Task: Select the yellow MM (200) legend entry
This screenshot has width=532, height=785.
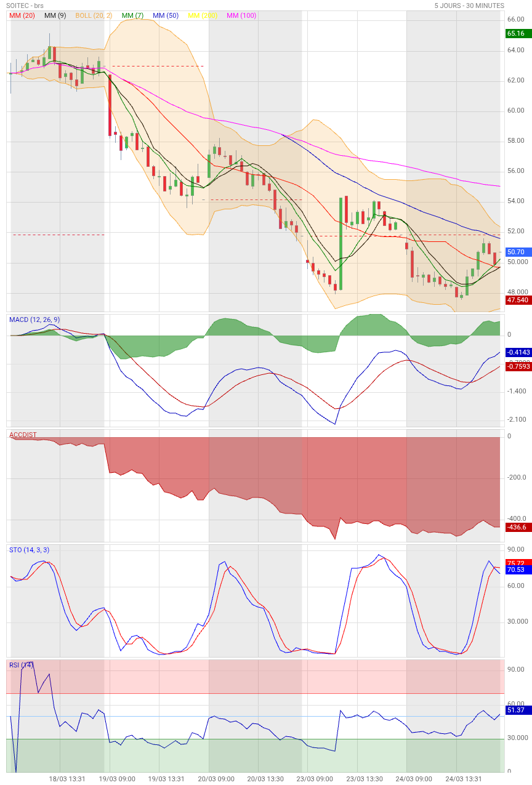Action: 203,15
